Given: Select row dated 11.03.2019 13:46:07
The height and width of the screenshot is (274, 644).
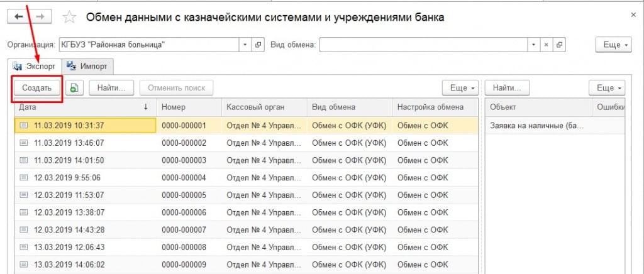Looking at the screenshot, I should tap(247, 143).
